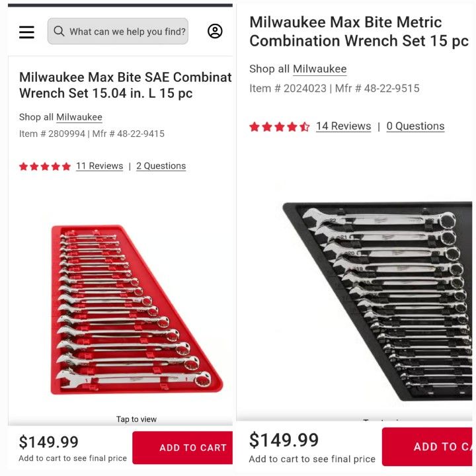Open the Milwaukee brand link under the SAE set
This screenshot has height=476, width=476.
coord(79,117)
